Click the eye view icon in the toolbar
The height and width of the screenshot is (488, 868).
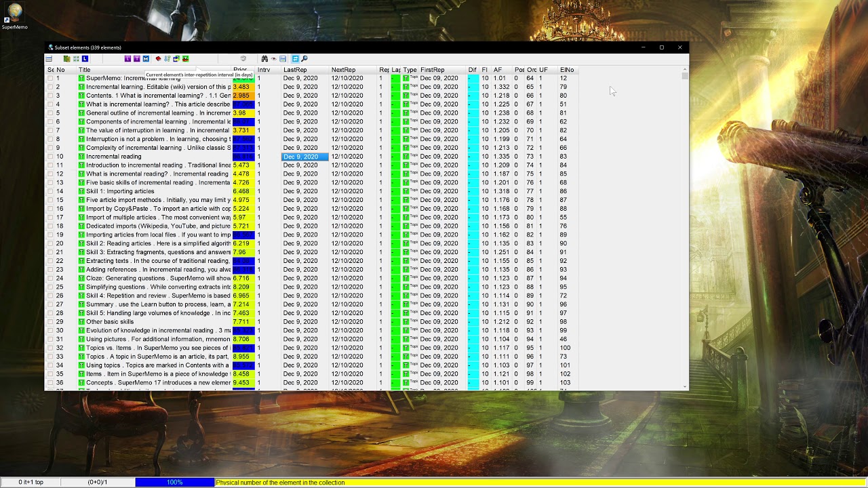click(274, 59)
